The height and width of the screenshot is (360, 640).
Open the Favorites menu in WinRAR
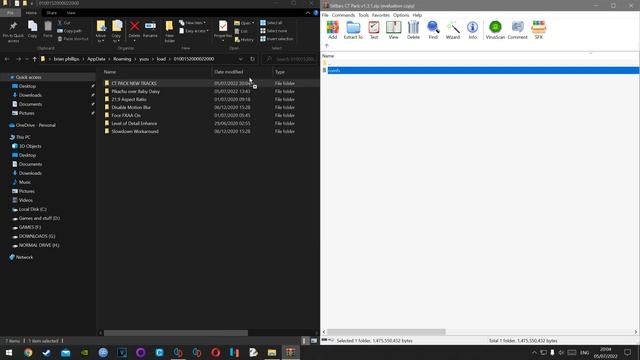[381, 15]
